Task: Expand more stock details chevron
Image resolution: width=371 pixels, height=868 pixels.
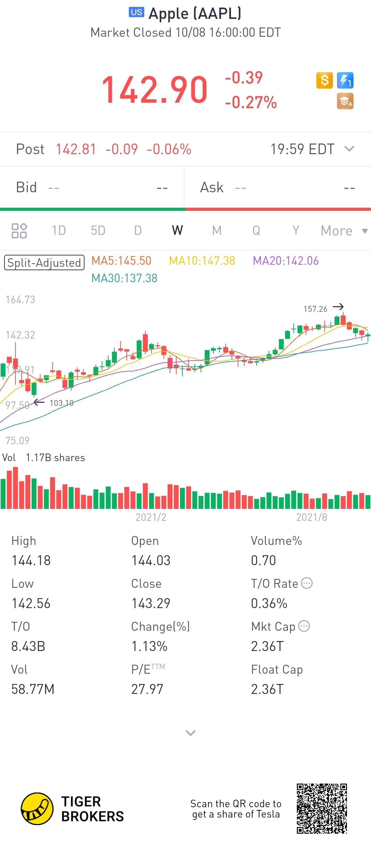Action: click(x=191, y=733)
